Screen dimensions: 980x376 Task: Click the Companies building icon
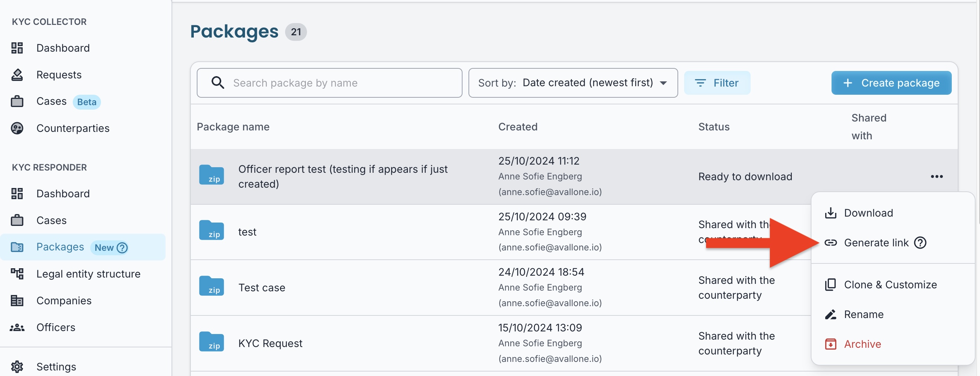[x=17, y=301]
